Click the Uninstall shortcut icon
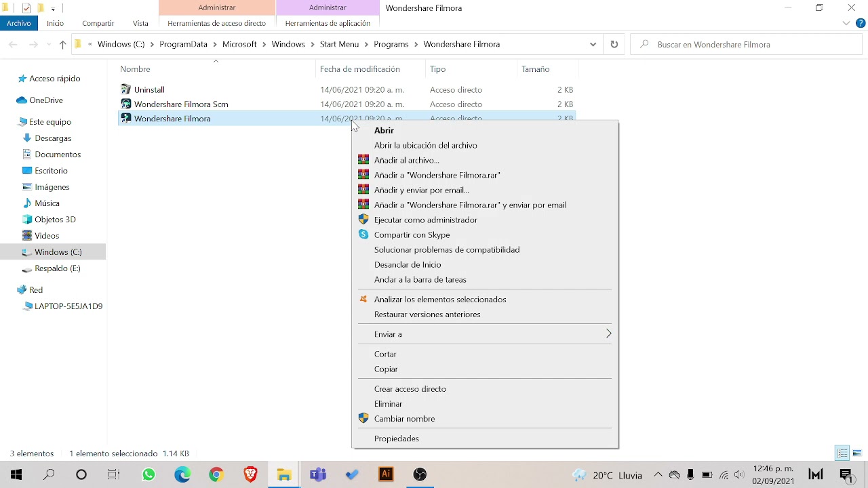Viewport: 868px width, 488px height. pyautogui.click(x=125, y=89)
